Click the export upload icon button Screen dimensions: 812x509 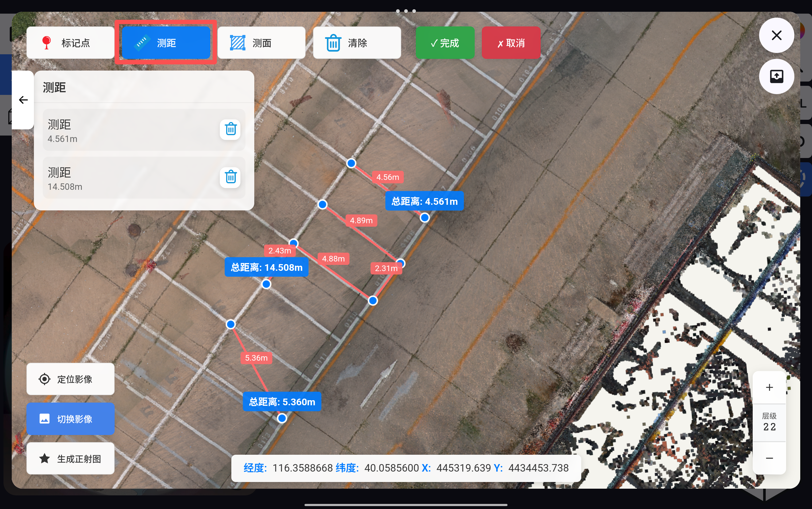click(x=776, y=76)
